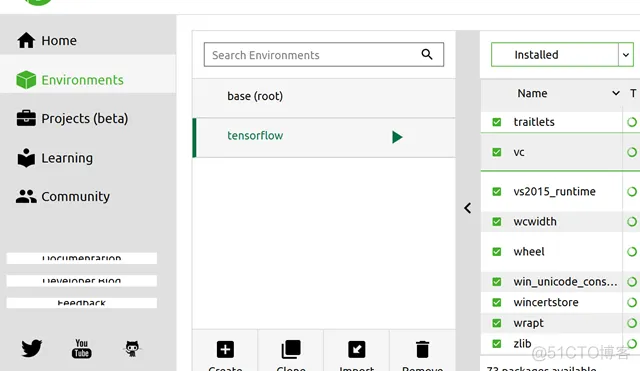
Task: Uncheck the traitlets package checkbox
Action: (x=497, y=122)
